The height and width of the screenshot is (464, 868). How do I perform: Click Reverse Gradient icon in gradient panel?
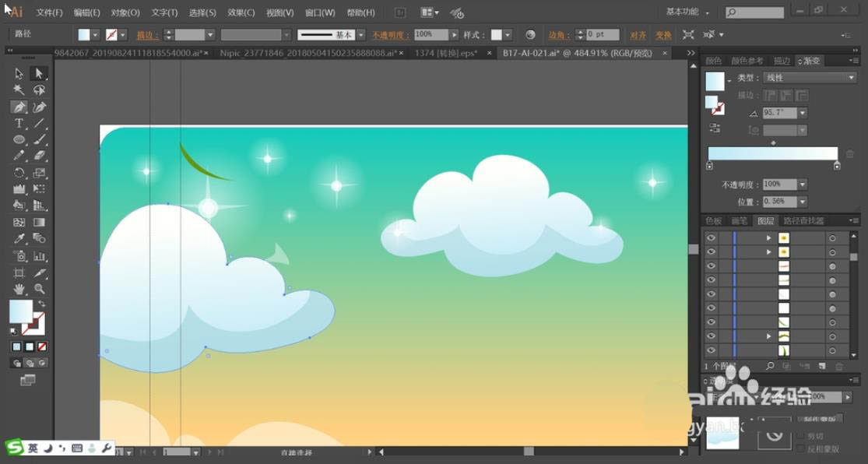click(715, 128)
